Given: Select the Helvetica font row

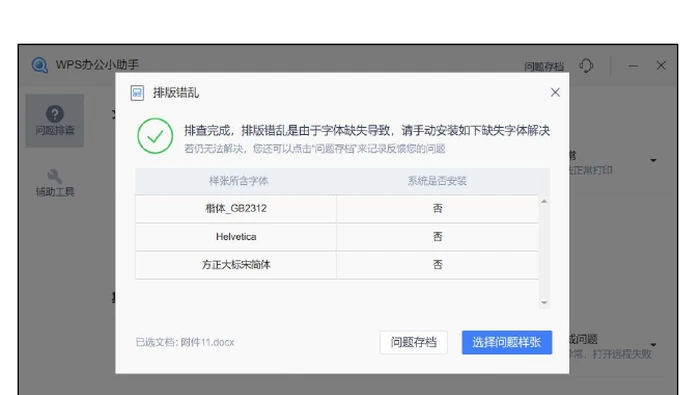Looking at the screenshot, I should coord(337,237).
